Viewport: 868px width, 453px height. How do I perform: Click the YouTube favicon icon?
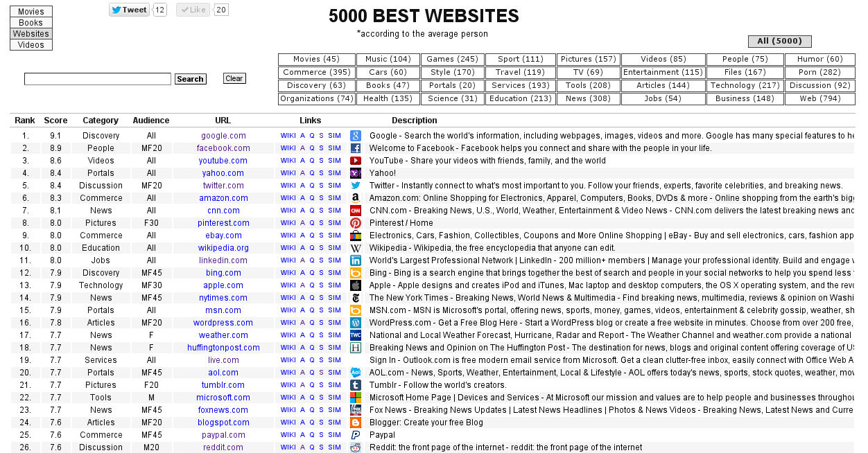356,161
